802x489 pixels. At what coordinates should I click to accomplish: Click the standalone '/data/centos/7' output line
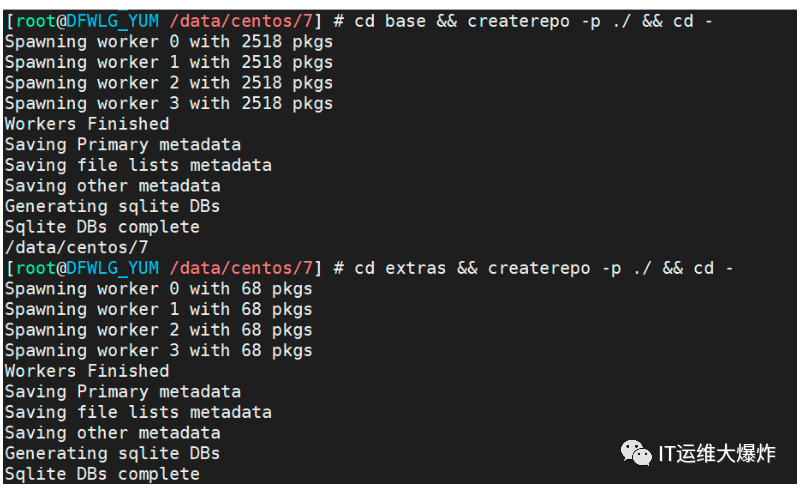[76, 247]
